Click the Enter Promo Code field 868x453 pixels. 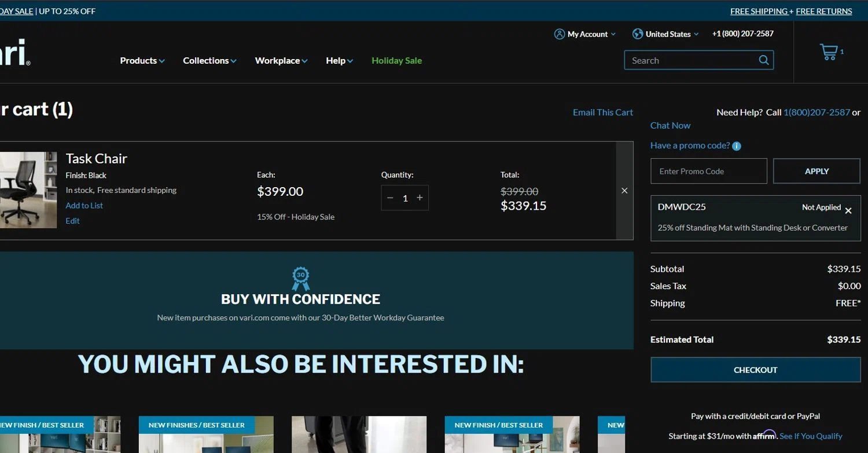[x=709, y=171]
